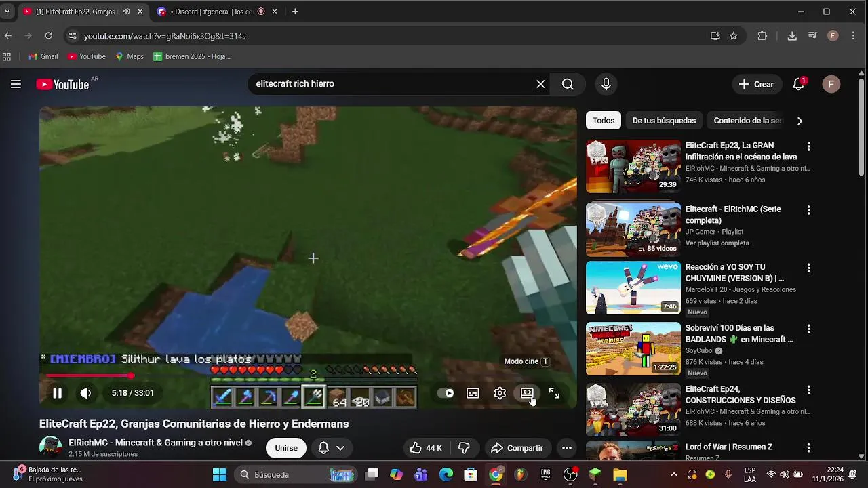The width and height of the screenshot is (868, 488).
Task: Open the cast media control button
Action: click(x=812, y=36)
